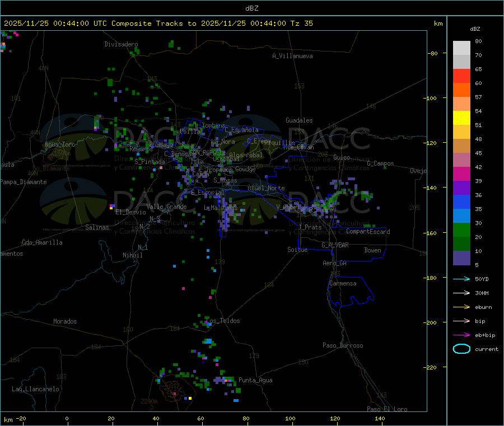Click the yellow eburn arrow in legend
The width and height of the screenshot is (504, 426).
461,307
